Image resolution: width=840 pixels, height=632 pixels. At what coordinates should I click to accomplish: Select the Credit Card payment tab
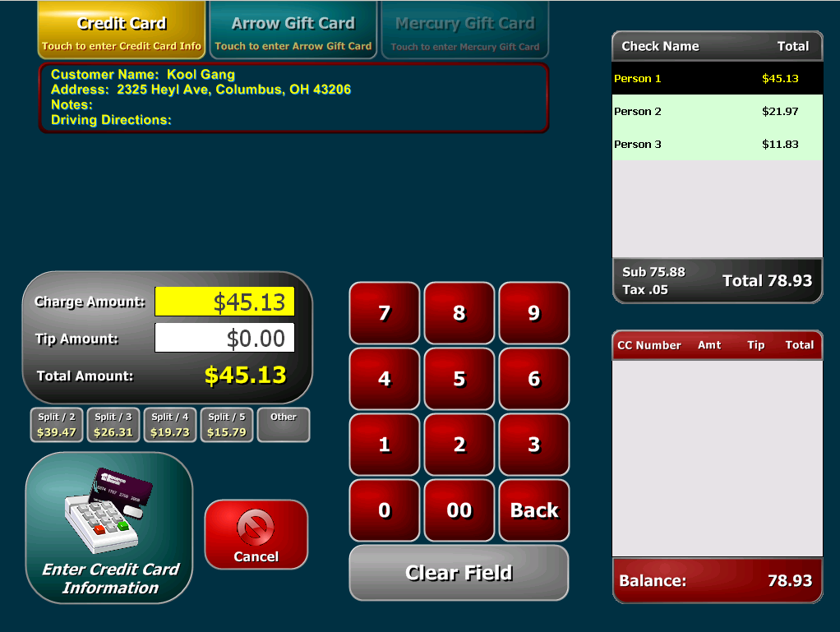(x=122, y=30)
